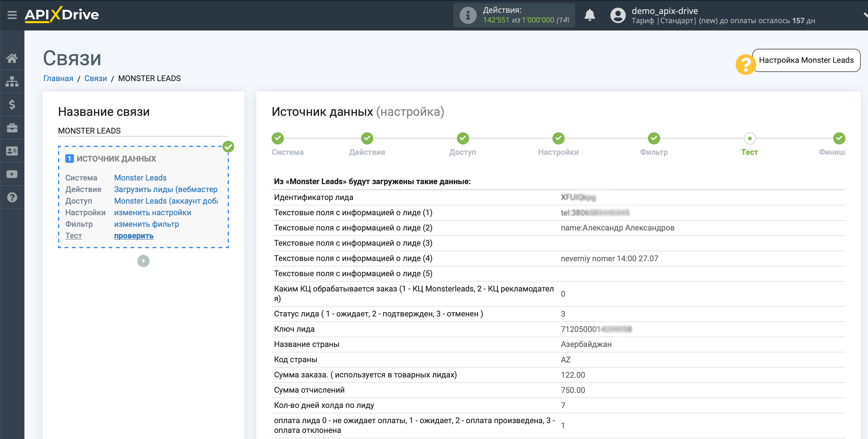868x439 pixels.
Task: Go to the Фильтр step
Action: [654, 138]
